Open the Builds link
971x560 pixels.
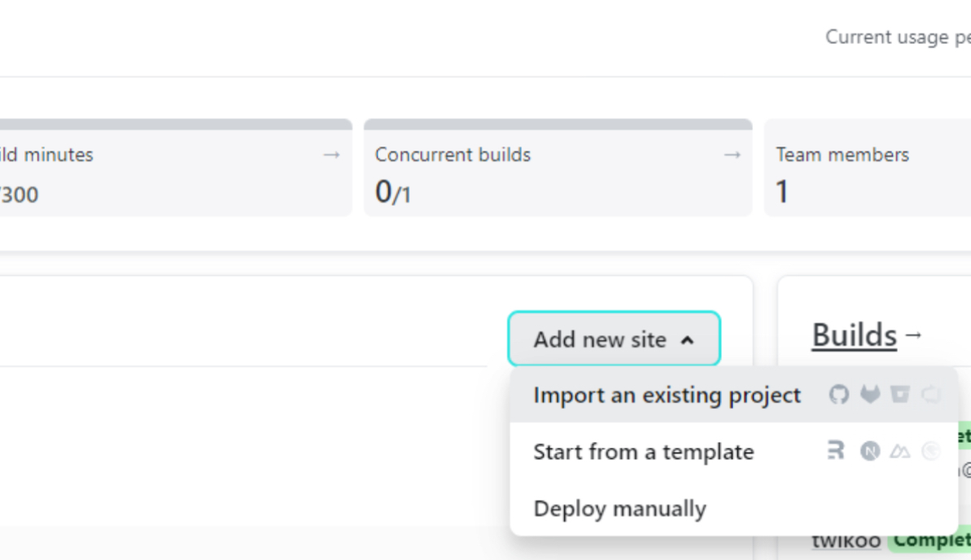[x=854, y=335]
